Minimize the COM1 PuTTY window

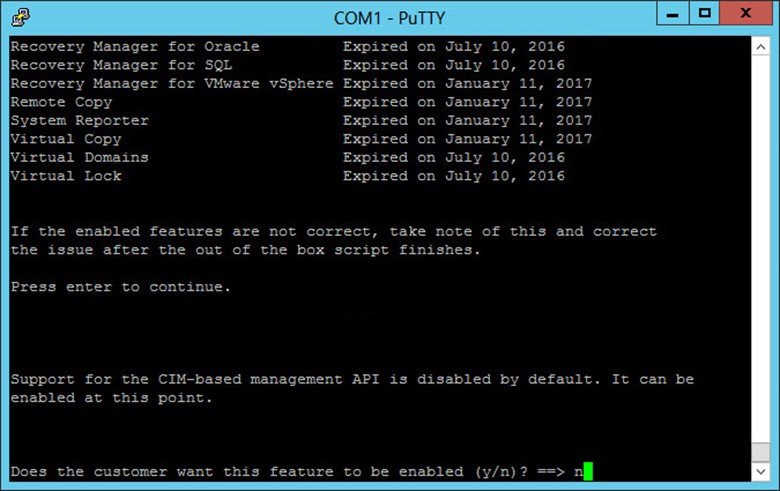pyautogui.click(x=673, y=13)
